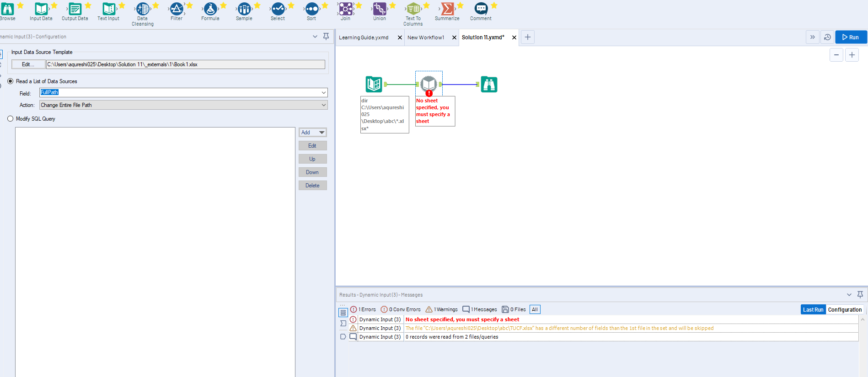The width and height of the screenshot is (868, 377).
Task: Select the Summarize tool icon
Action: 447,9
